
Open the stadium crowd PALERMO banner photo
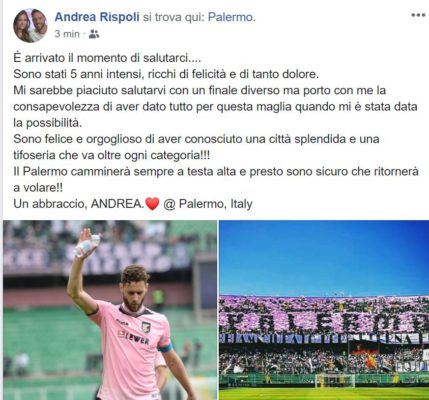pos(324,310)
